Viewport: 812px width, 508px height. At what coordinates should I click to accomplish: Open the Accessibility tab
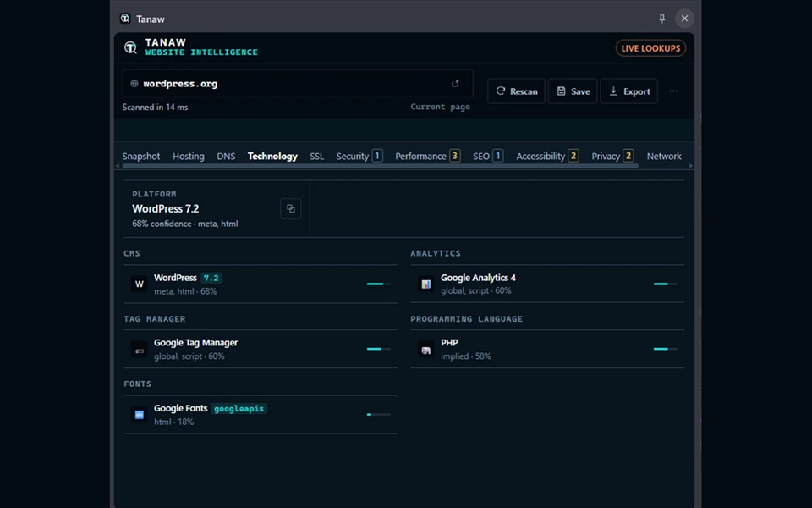tap(547, 156)
